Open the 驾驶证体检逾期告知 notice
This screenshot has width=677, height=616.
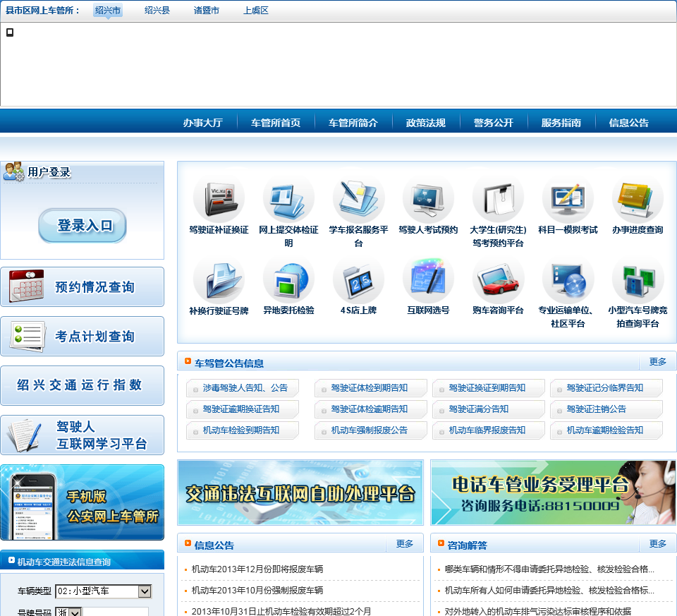click(371, 409)
